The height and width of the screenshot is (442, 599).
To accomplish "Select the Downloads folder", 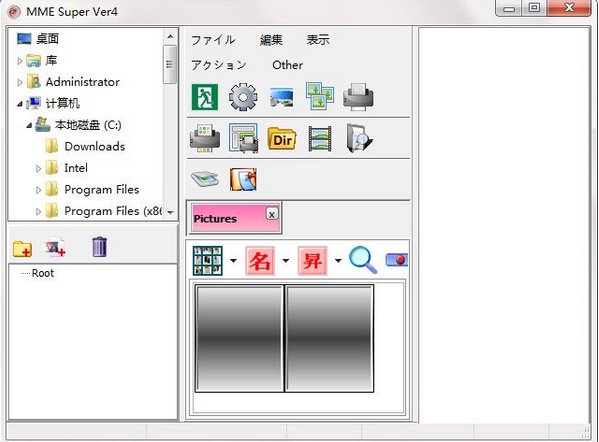I will (x=95, y=147).
